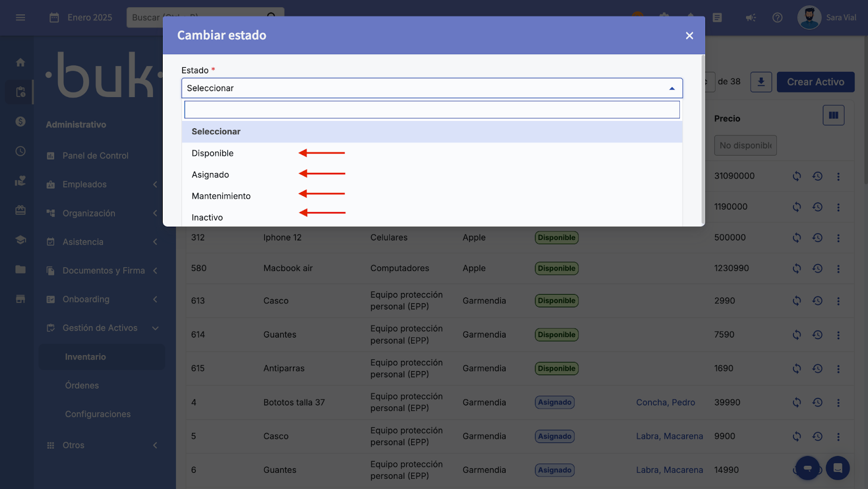The width and height of the screenshot is (868, 489).
Task: Click the download icon button
Action: pos(761,82)
